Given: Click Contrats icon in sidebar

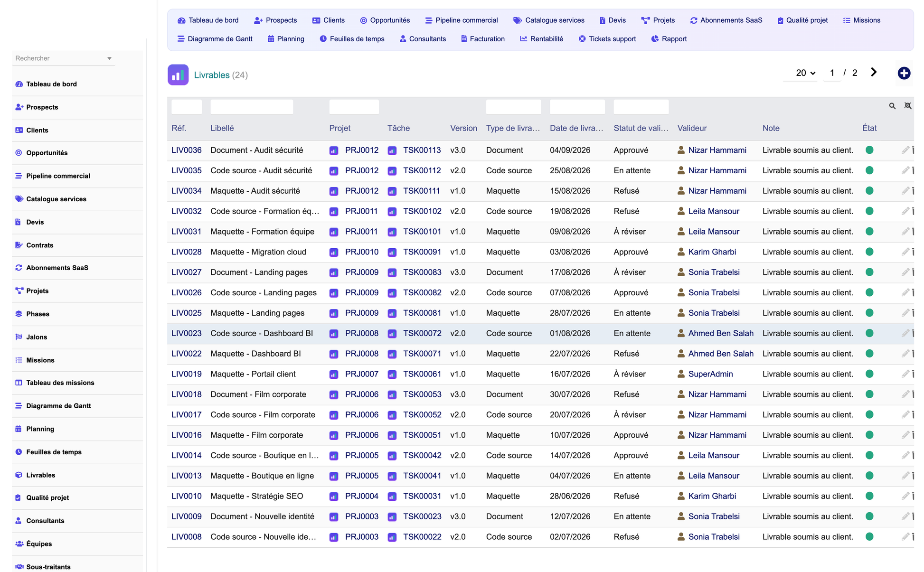Looking at the screenshot, I should (19, 245).
